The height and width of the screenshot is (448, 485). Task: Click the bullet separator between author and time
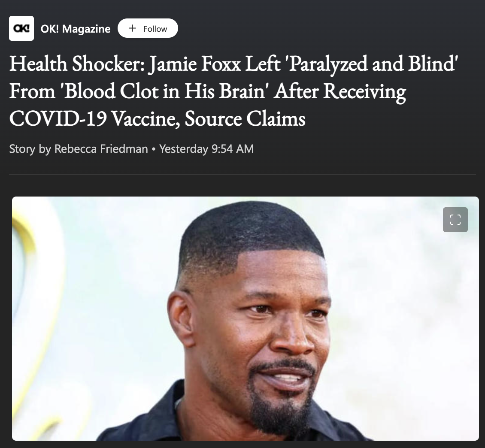[154, 149]
